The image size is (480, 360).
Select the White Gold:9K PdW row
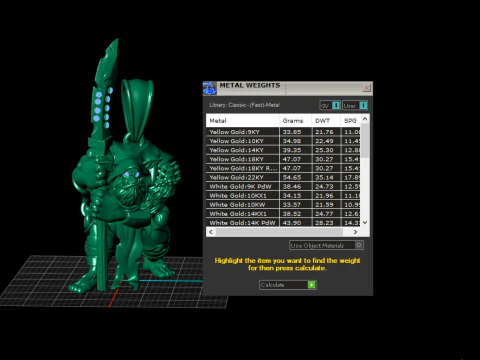(x=283, y=186)
